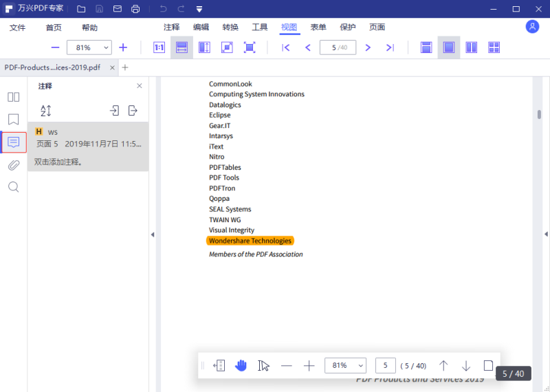Select the text selection cursor tool

tap(263, 366)
